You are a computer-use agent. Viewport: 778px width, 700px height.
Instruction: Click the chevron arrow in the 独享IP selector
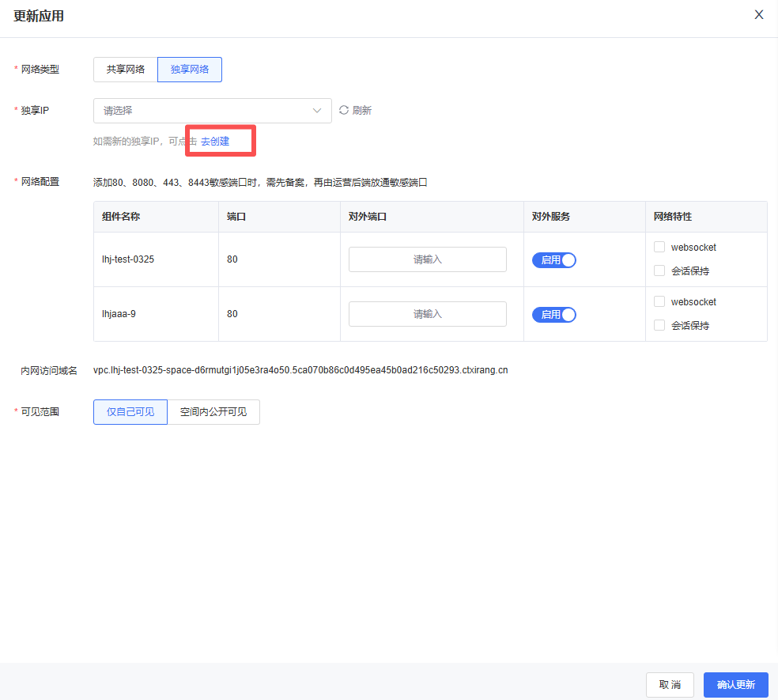click(x=318, y=111)
